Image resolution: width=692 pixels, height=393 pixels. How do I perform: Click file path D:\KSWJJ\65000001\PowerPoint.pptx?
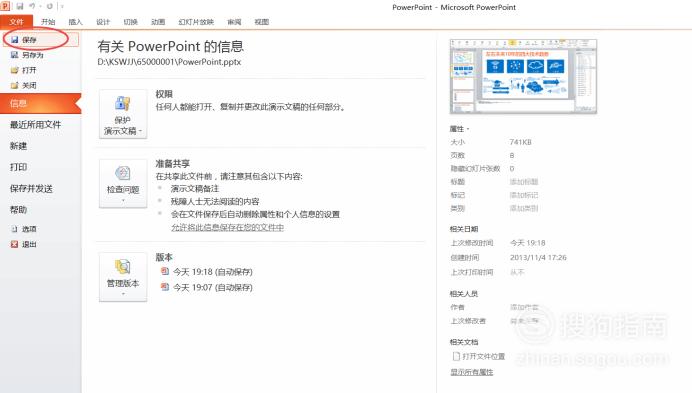pyautogui.click(x=169, y=62)
